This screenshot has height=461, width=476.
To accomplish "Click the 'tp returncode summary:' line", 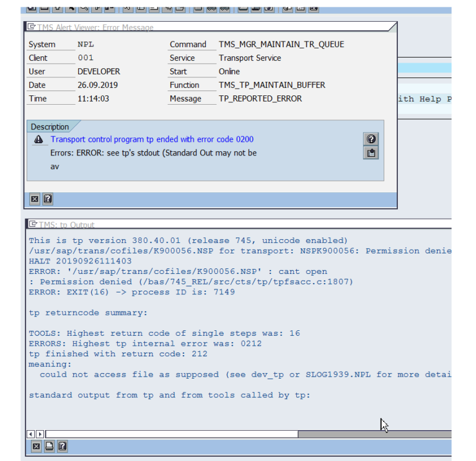I will 88,312.
